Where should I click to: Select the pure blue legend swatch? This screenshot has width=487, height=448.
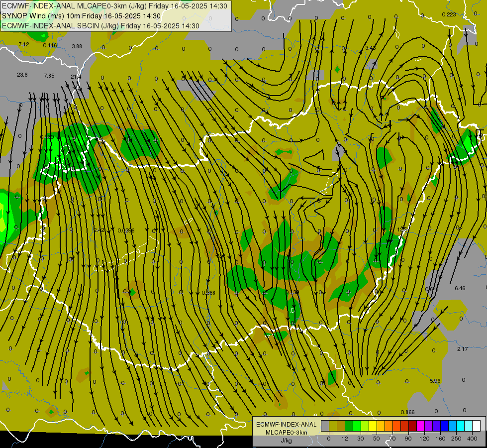tap(445, 426)
